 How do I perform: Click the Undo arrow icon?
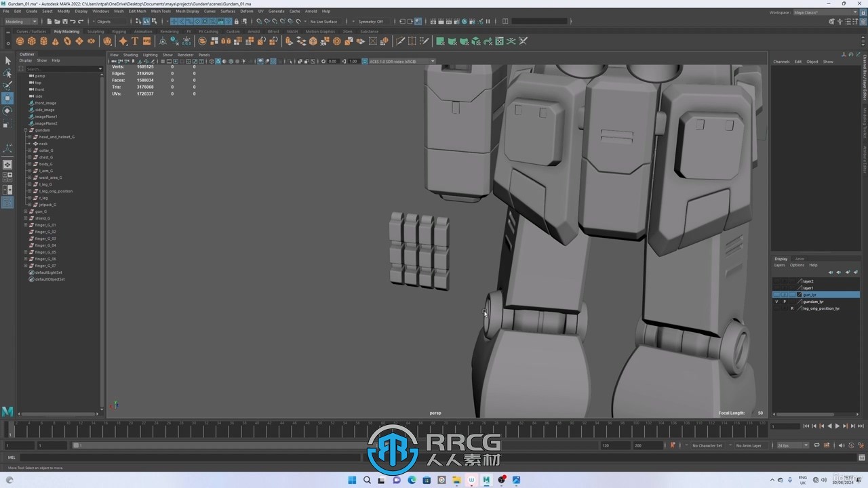point(73,21)
